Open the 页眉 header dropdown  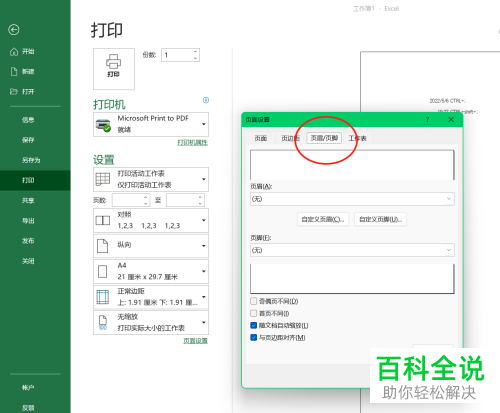click(x=352, y=199)
